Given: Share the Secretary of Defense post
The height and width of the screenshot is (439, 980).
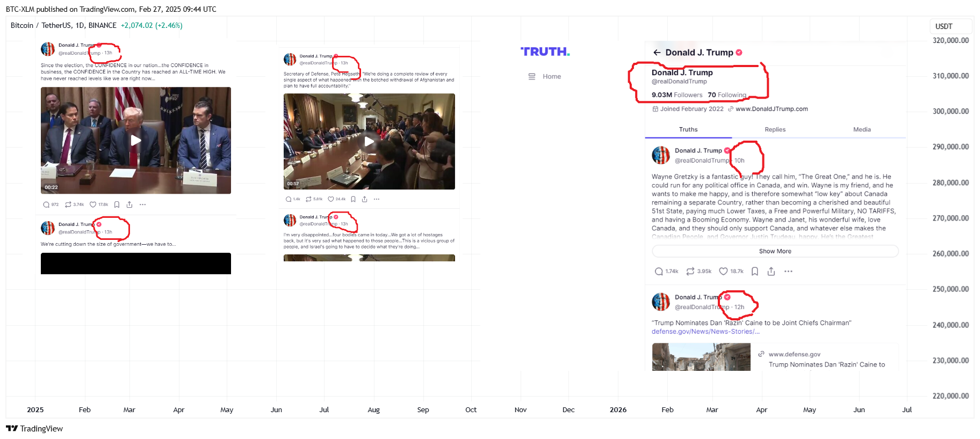Looking at the screenshot, I should click(x=364, y=199).
